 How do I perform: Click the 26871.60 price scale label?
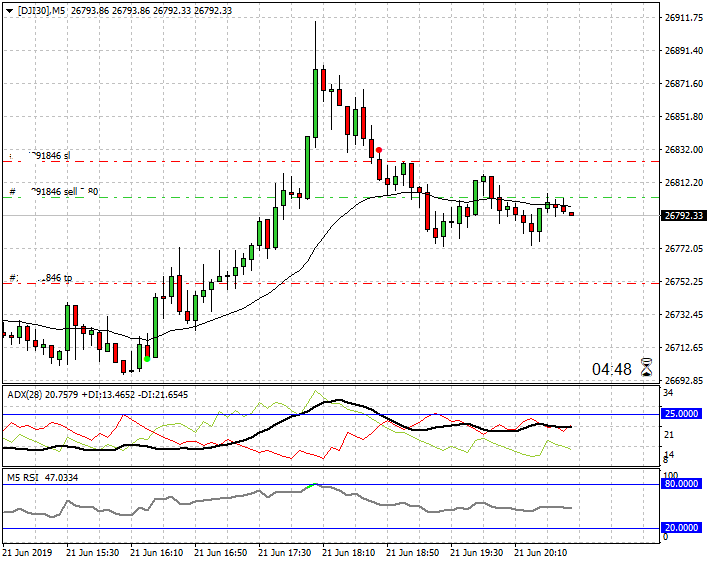(x=684, y=83)
